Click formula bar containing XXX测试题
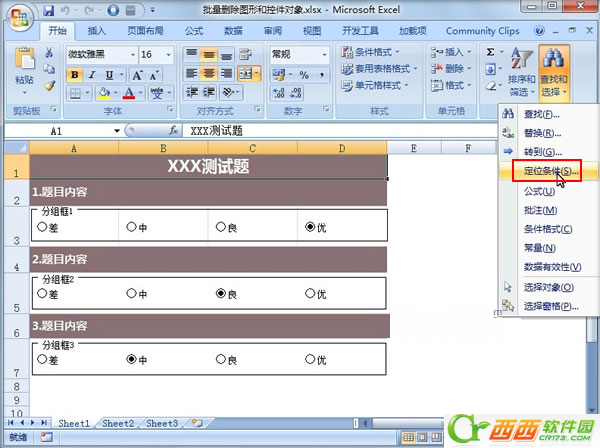 (x=341, y=131)
